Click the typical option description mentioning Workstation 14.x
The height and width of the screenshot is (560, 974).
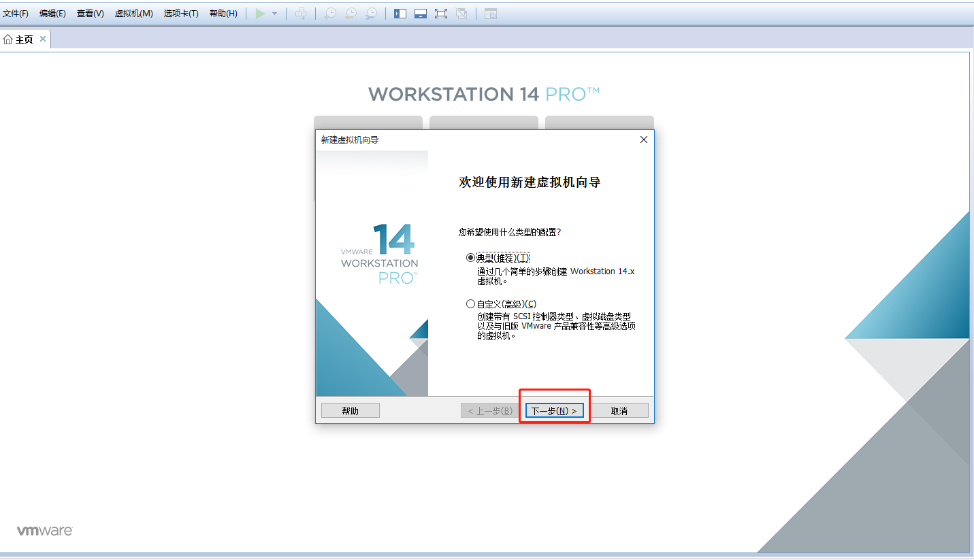pyautogui.click(x=555, y=276)
